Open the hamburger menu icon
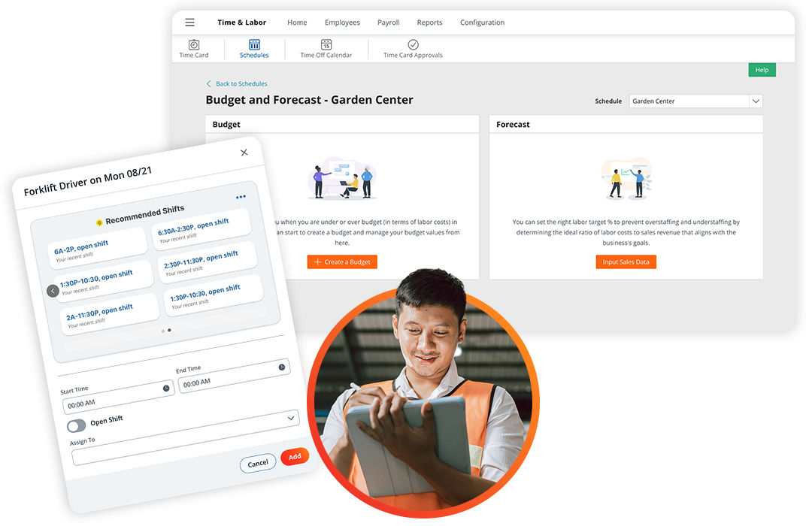The height and width of the screenshot is (526, 812). click(189, 23)
